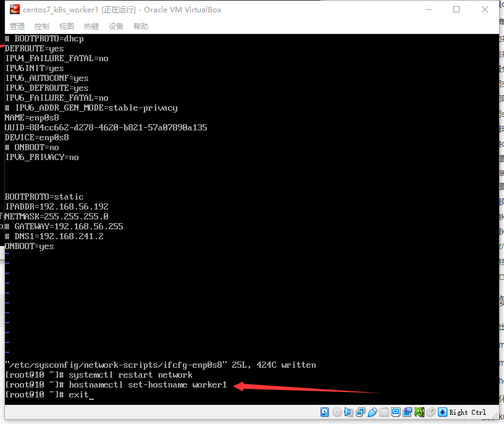Image resolution: width=504 pixels, height=424 pixels.
Task: Click the # IPV6_ADDR_GEN_MODE=stable-privacy line
Action: (91, 108)
